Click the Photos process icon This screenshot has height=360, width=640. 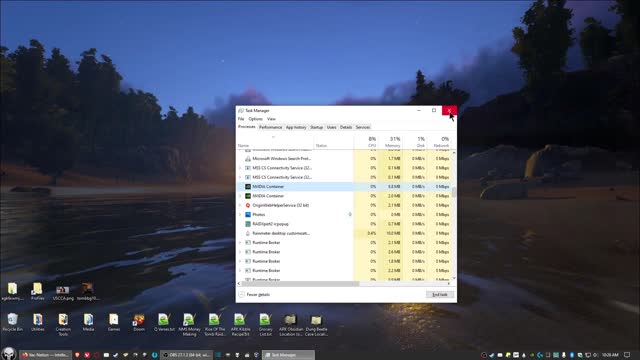coord(248,215)
